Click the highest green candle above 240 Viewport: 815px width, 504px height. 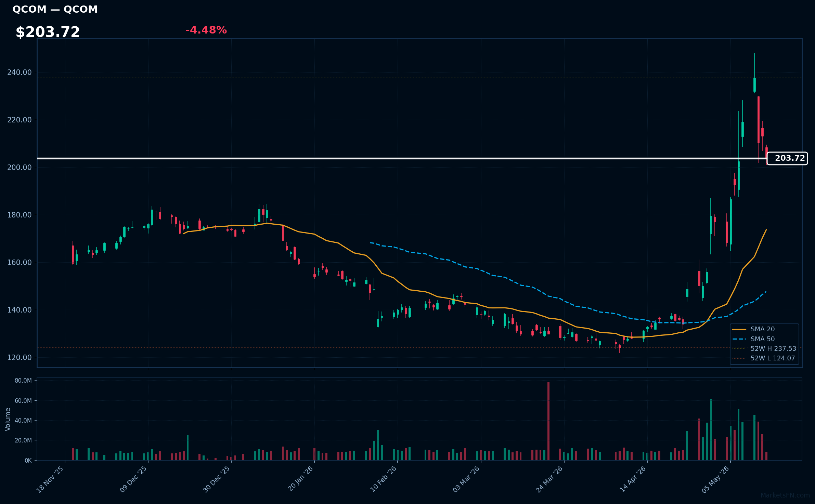coord(754,85)
